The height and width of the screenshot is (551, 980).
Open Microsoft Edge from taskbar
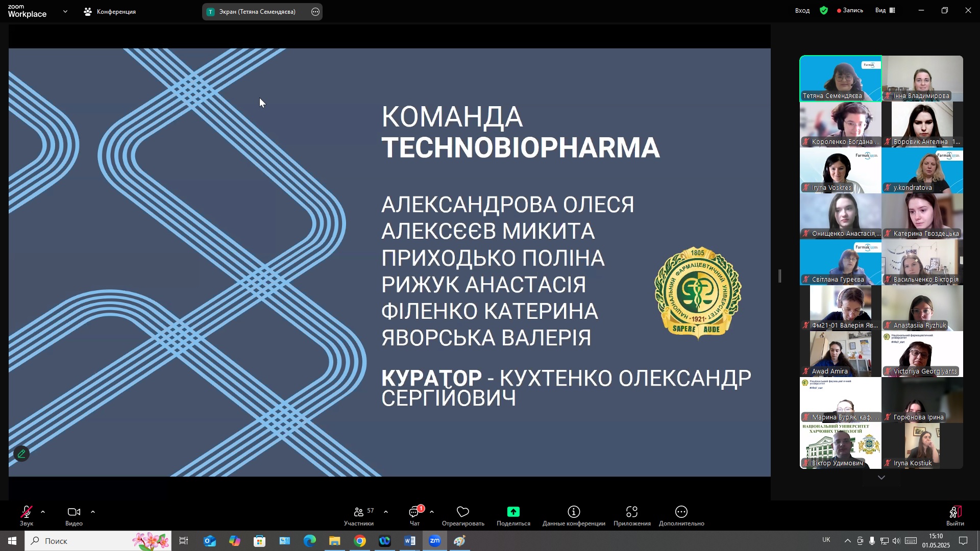coord(310,541)
